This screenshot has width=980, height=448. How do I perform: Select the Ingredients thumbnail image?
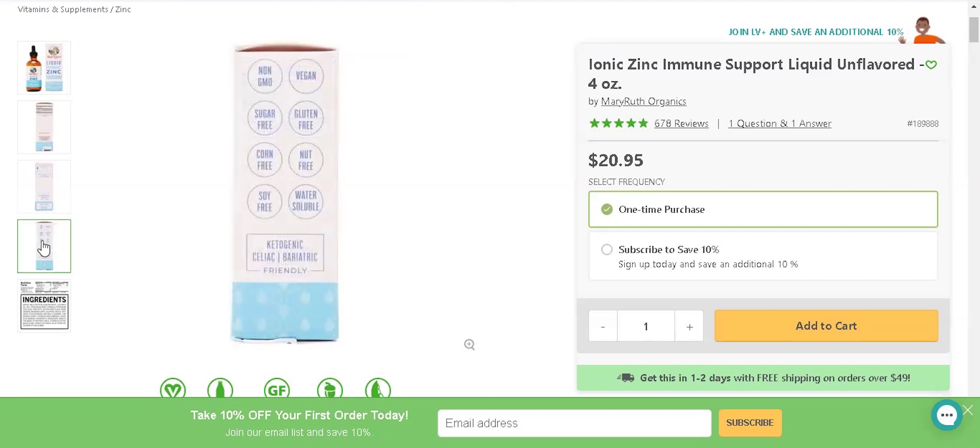click(x=44, y=306)
